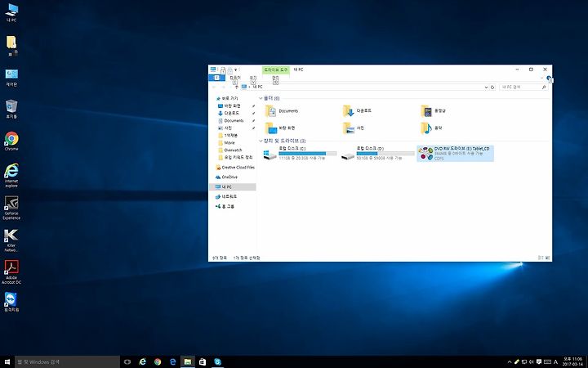
Task: Show hidden system tray icons
Action: [x=510, y=362]
